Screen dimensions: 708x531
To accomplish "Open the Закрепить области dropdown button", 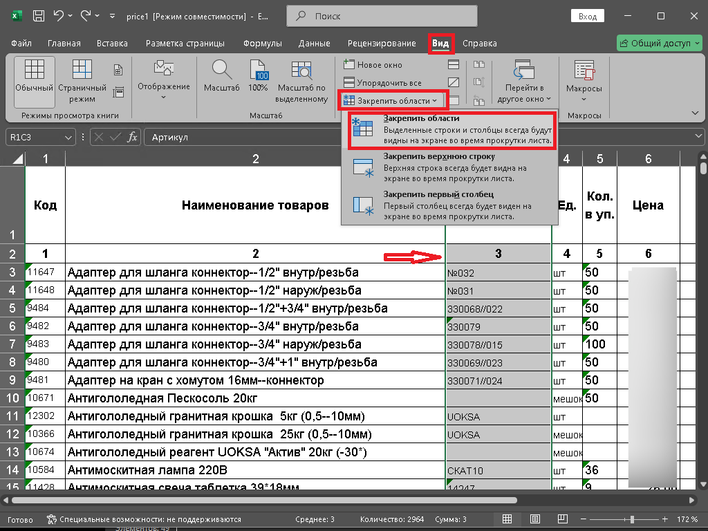I will (393, 100).
